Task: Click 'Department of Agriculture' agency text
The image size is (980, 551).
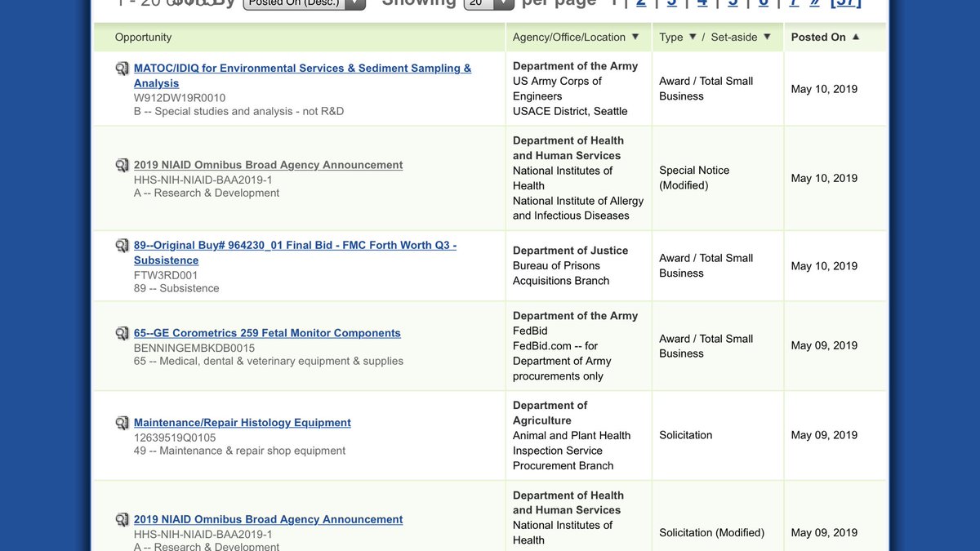Action: point(550,413)
